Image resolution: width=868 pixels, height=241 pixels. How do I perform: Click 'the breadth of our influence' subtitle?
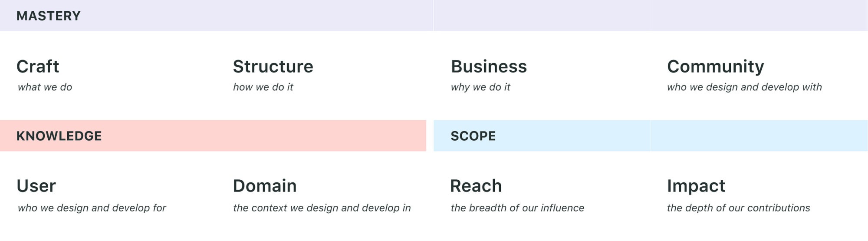click(517, 208)
